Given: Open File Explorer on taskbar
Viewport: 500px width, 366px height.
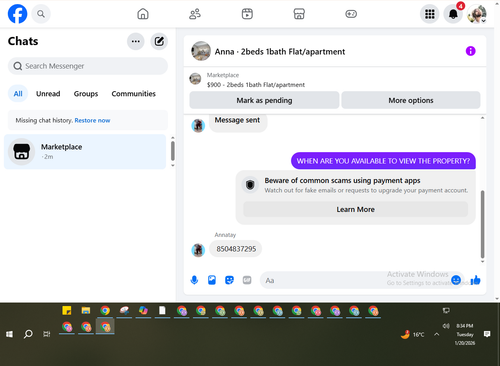Looking at the screenshot, I should pyautogui.click(x=86, y=311).
